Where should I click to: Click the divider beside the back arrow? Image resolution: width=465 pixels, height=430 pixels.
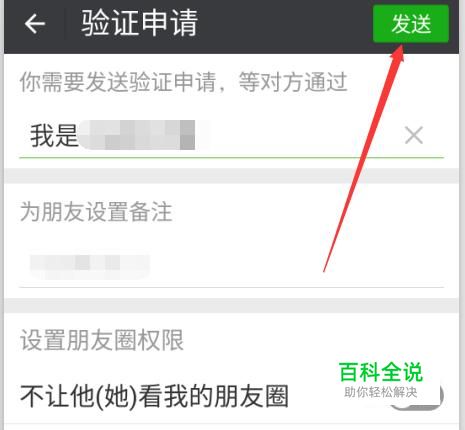click(64, 24)
